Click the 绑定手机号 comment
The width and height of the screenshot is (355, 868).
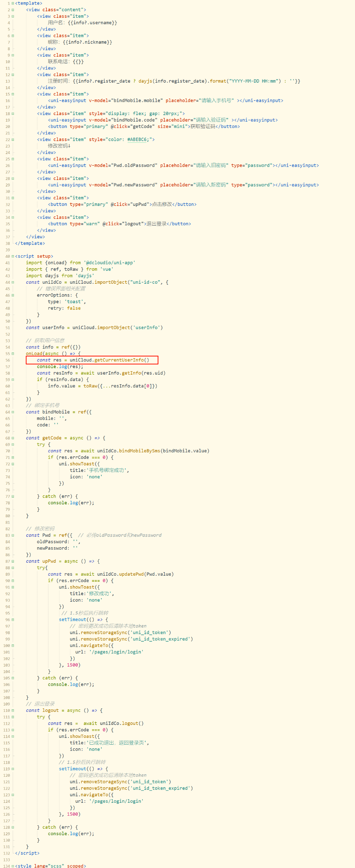coord(43,405)
